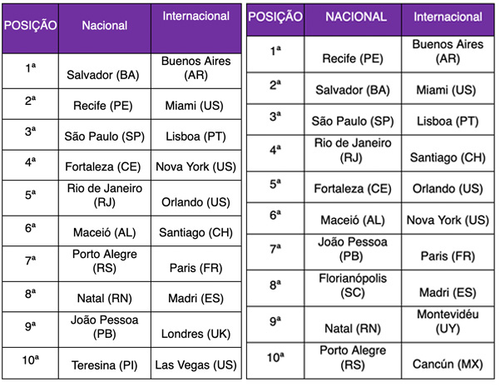Select Recife (PE) in the right table
This screenshot has width=500, height=387.
click(353, 54)
